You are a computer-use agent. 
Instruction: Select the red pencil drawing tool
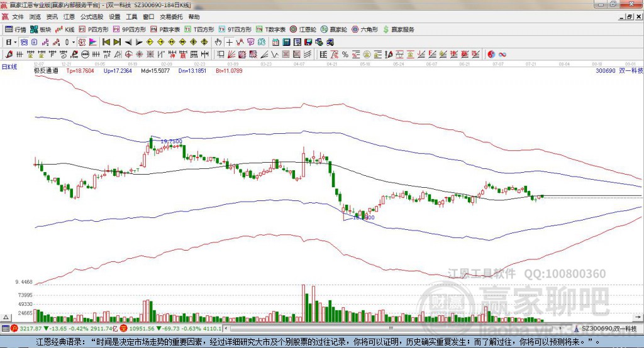coord(9,54)
